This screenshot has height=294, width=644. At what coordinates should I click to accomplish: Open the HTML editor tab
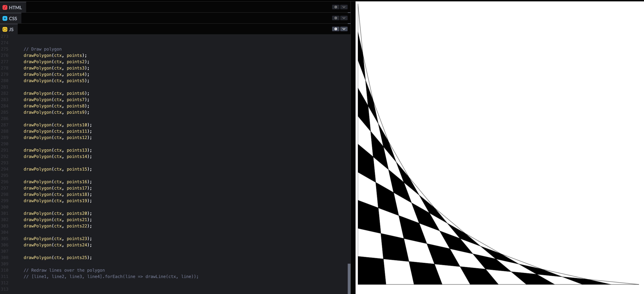pyautogui.click(x=13, y=8)
